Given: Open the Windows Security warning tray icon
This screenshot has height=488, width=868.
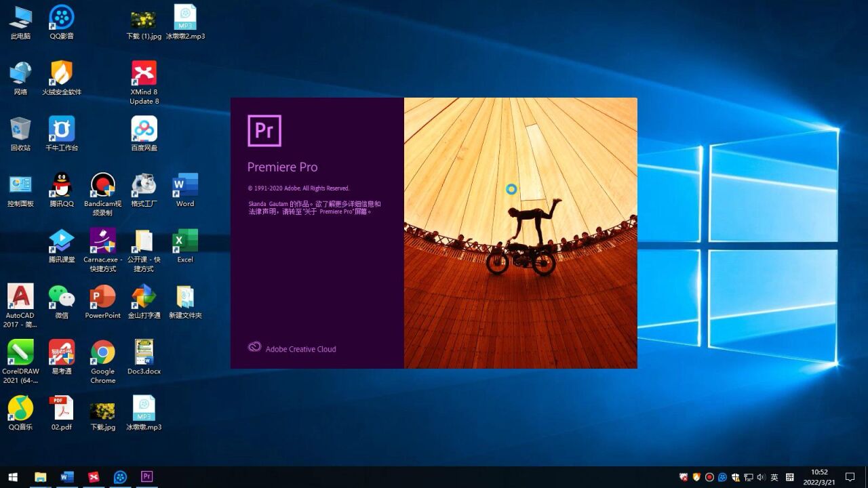Looking at the screenshot, I should (x=735, y=477).
